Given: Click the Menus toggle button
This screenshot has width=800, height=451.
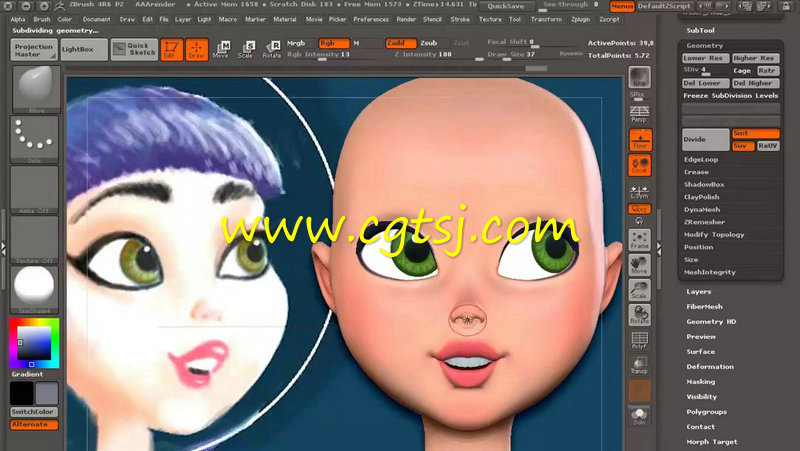Looking at the screenshot, I should point(622,6).
